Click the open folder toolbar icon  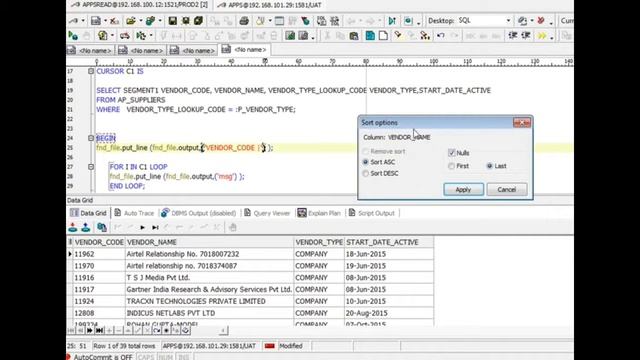[131, 21]
